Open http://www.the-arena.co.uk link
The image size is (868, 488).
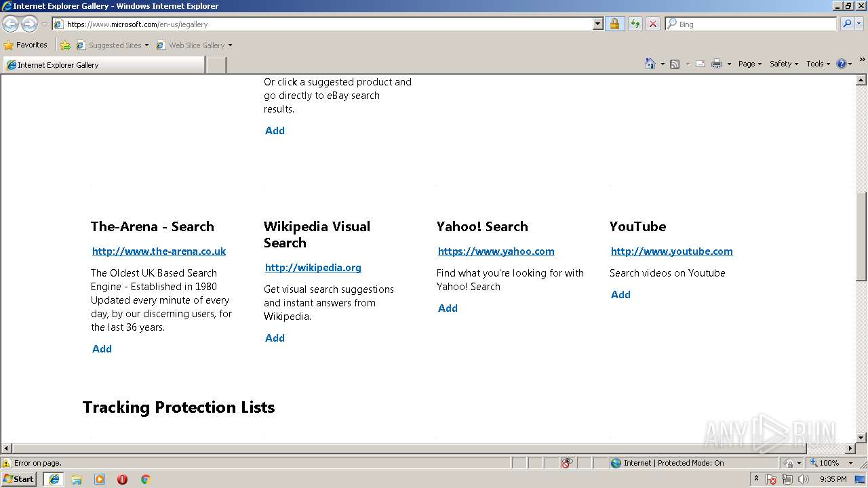(x=159, y=251)
